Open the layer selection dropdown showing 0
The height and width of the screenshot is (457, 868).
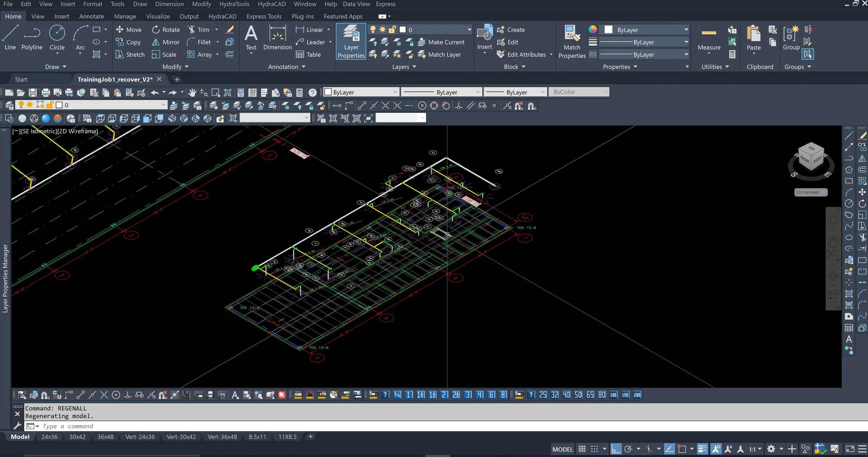[469, 30]
